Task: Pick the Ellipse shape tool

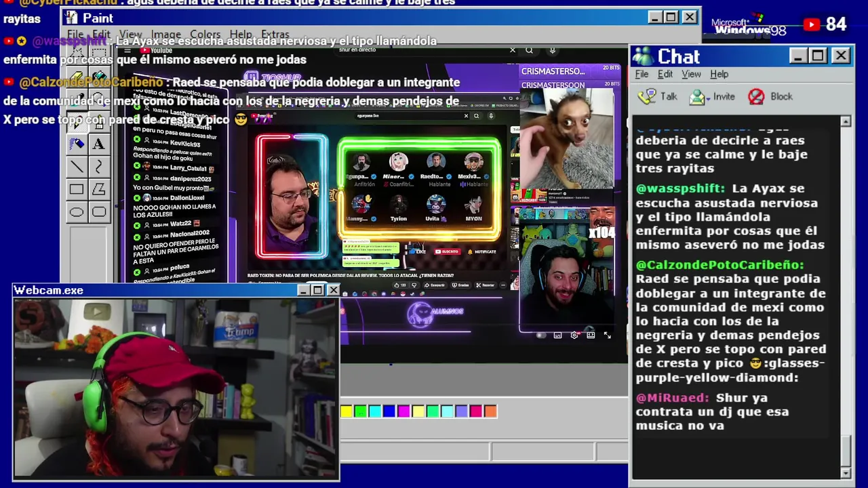Action: point(77,212)
